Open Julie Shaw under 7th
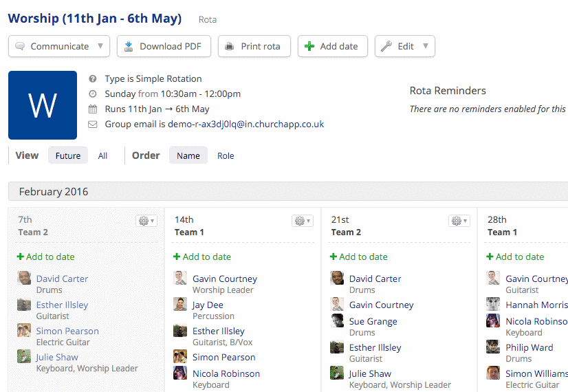568x392 pixels. (x=57, y=357)
